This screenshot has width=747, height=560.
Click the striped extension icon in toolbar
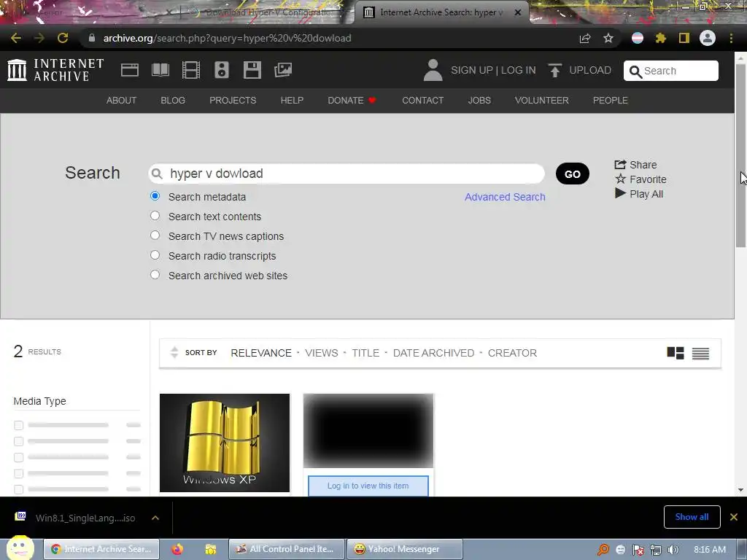(638, 38)
